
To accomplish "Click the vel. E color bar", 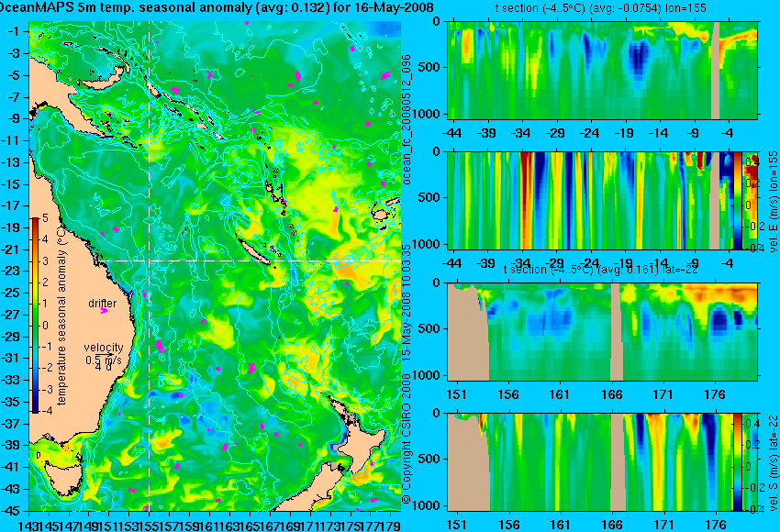I will [x=737, y=200].
